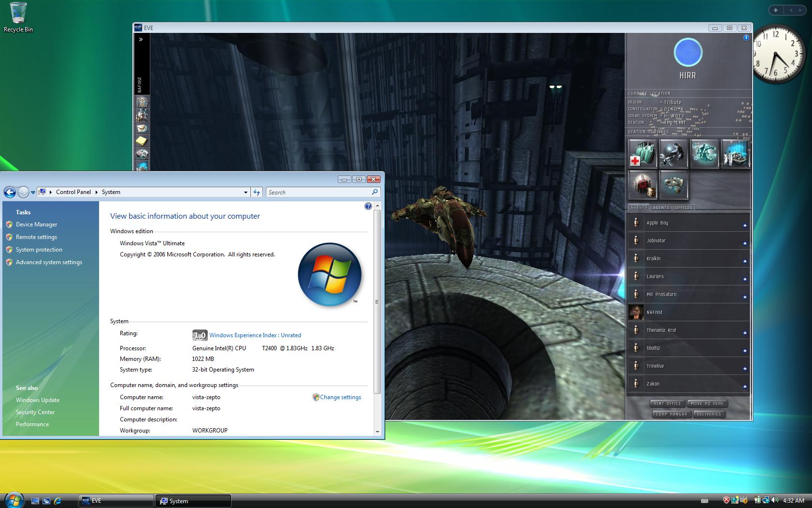812x508 pixels.
Task: Launch Internet Explorer from Quick Launch
Action: (58, 501)
